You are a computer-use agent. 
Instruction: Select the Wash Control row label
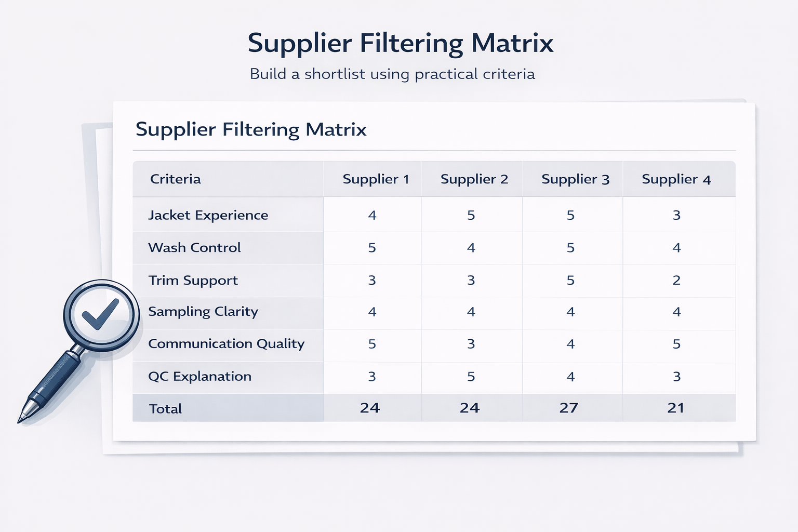point(195,248)
